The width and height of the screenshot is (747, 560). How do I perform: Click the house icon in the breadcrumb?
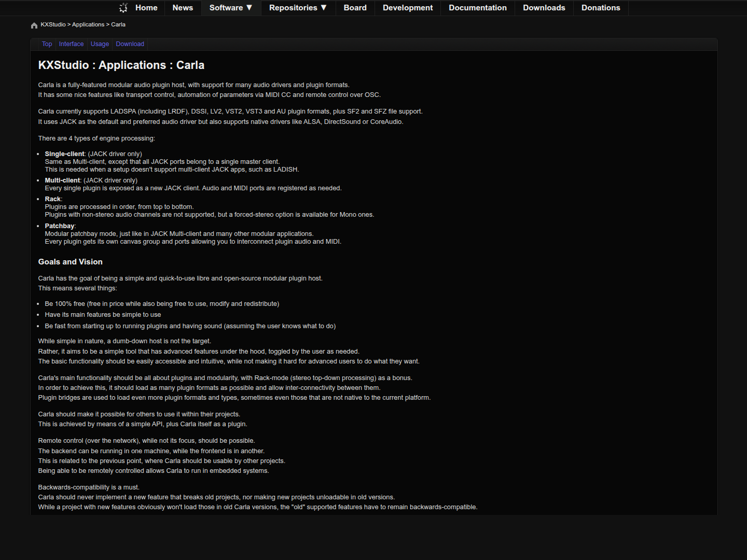point(34,25)
